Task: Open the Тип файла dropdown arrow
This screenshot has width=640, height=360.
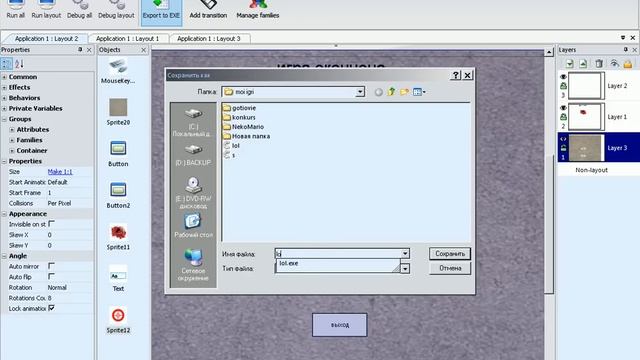Action: 405,269
